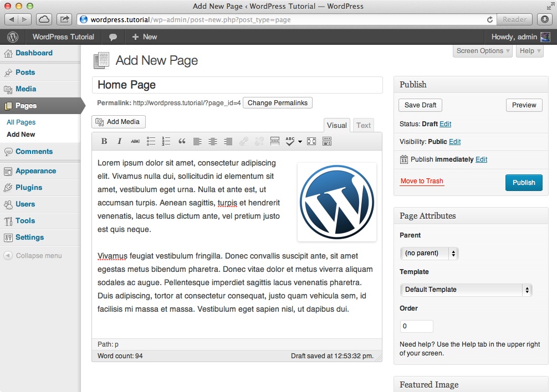Open the Comments menu
This screenshot has height=392, width=557.
(34, 152)
